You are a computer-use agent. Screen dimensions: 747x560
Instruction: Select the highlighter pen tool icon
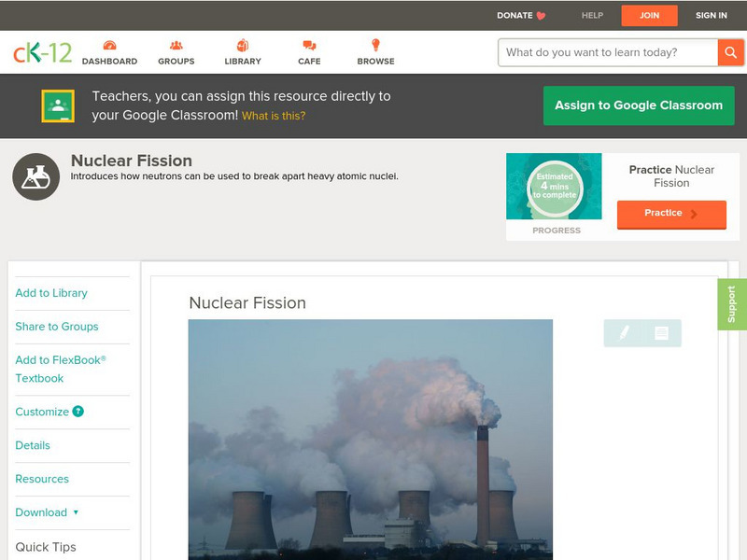point(624,333)
